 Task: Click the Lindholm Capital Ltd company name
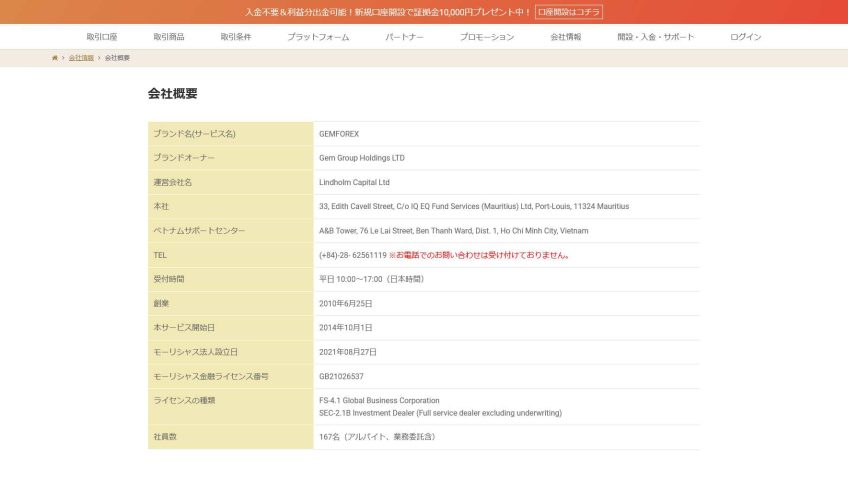coord(354,182)
